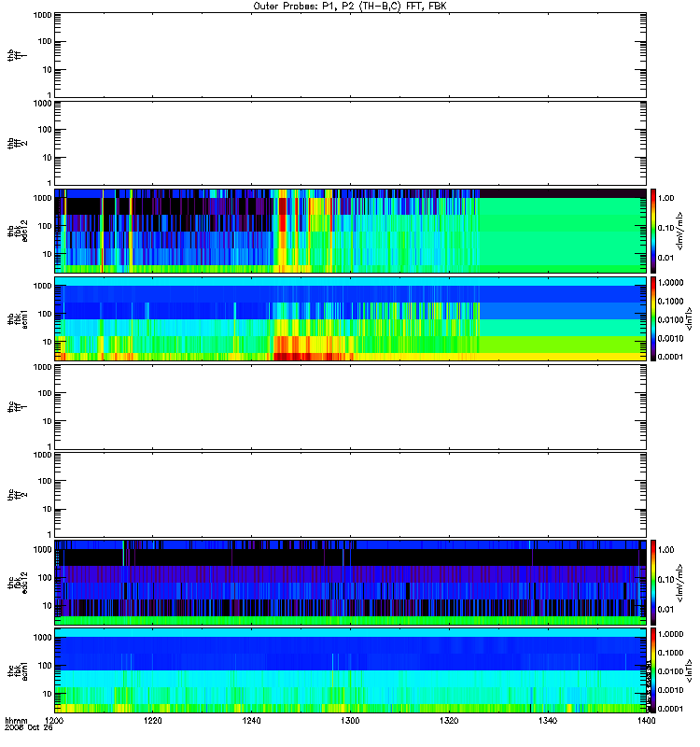
Task: Click the thc edc12 mV/m color bar
Action: pyautogui.click(x=653, y=582)
